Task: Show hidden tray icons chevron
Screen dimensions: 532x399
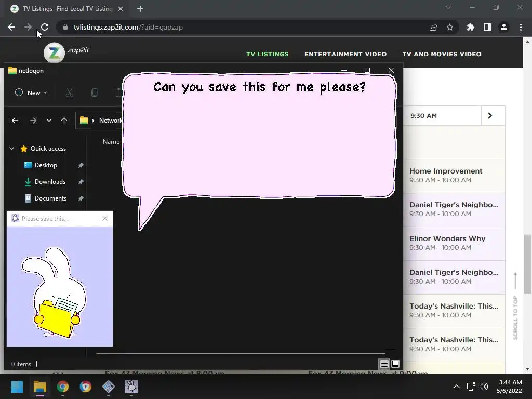Action: pyautogui.click(x=457, y=387)
